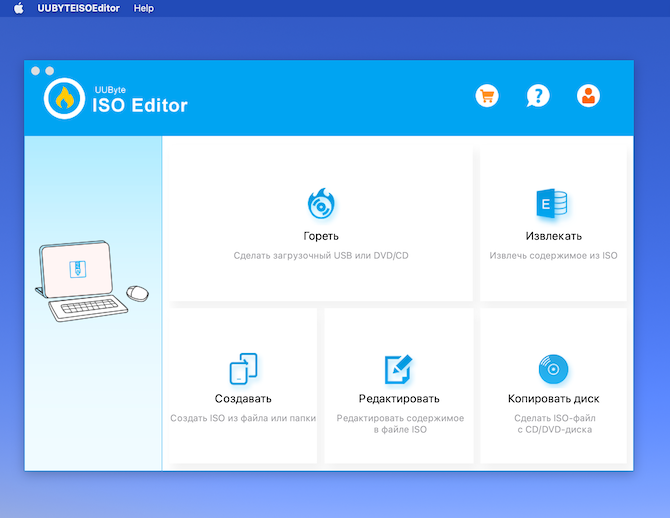Click the computer illustration in sidebar
Image resolution: width=670 pixels, height=518 pixels.
[92, 280]
